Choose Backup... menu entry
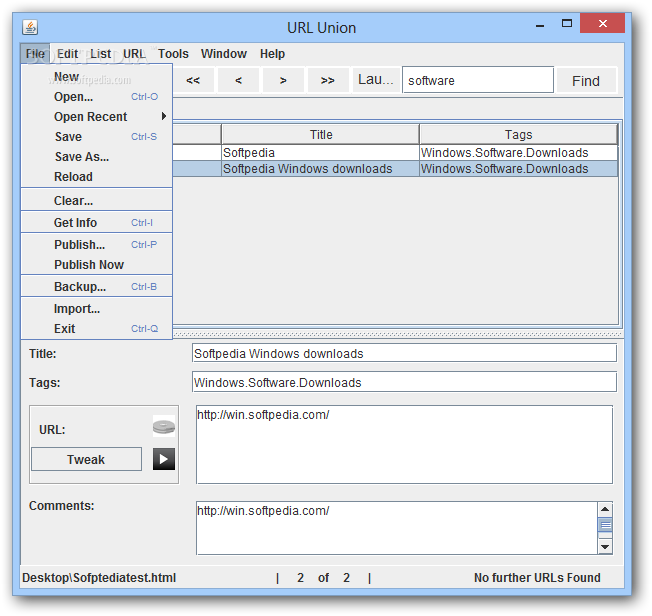This screenshot has height=616, width=652. point(96,287)
